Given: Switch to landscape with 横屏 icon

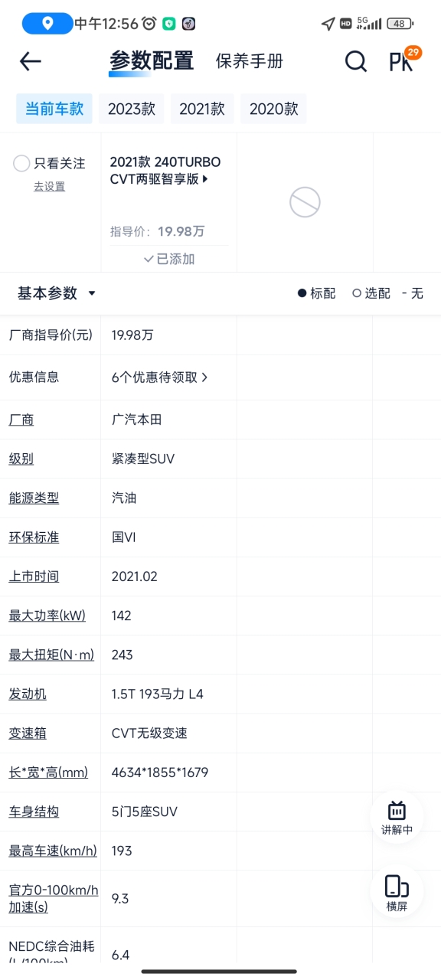Looking at the screenshot, I should coord(397,893).
